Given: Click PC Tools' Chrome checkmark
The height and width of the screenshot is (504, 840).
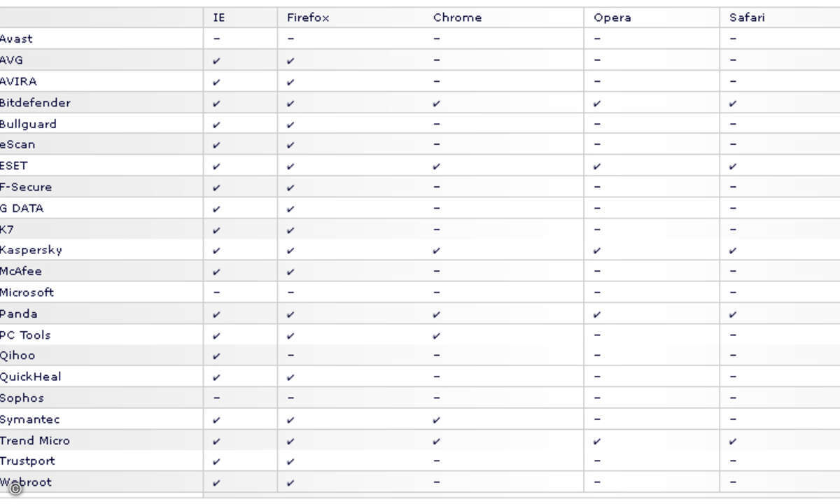Looking at the screenshot, I should (437, 335).
